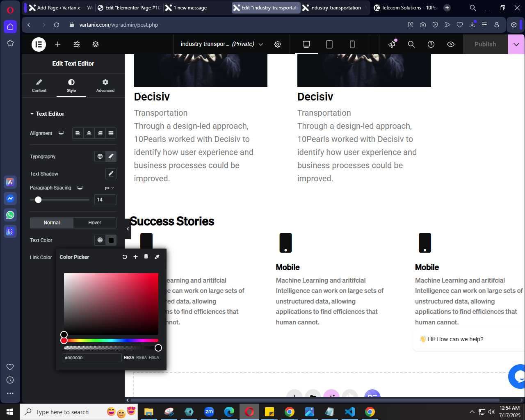Click the Paragraph Spacing slider handle
This screenshot has height=420, width=525.
(x=38, y=200)
